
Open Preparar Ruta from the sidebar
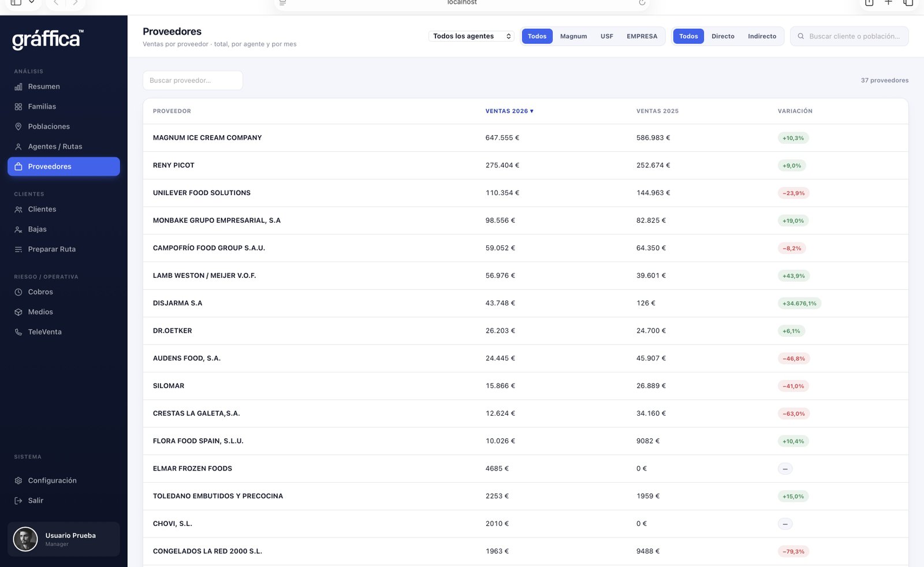point(64,249)
